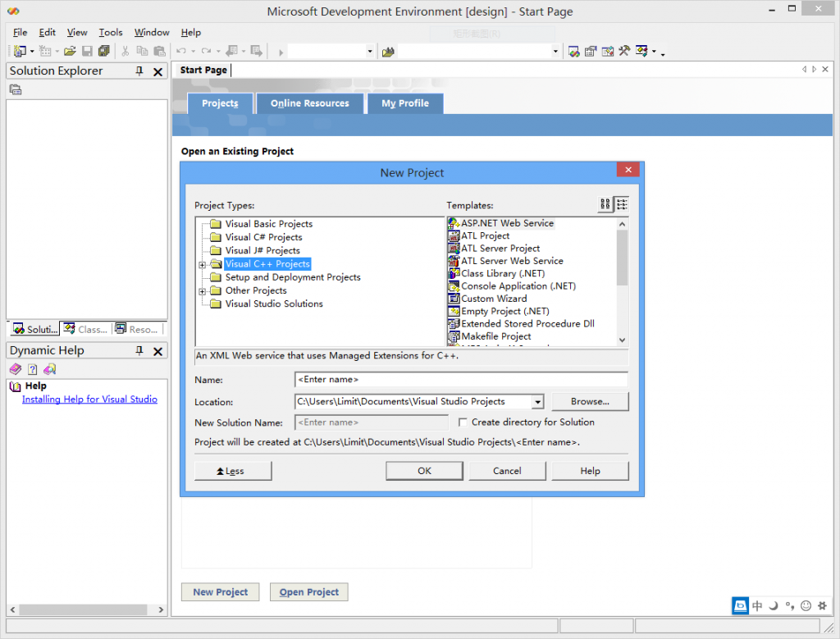The height and width of the screenshot is (639, 840).
Task: Expand the Visual C++ Projects tree node
Action: coord(203,263)
